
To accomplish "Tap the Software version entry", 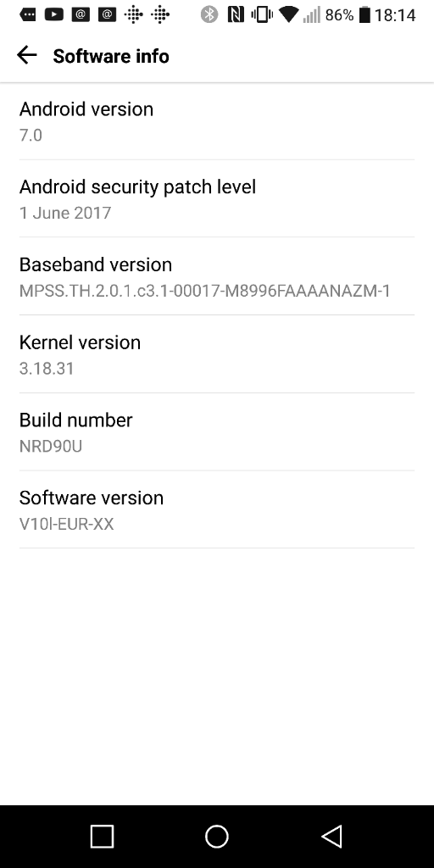I will click(217, 509).
